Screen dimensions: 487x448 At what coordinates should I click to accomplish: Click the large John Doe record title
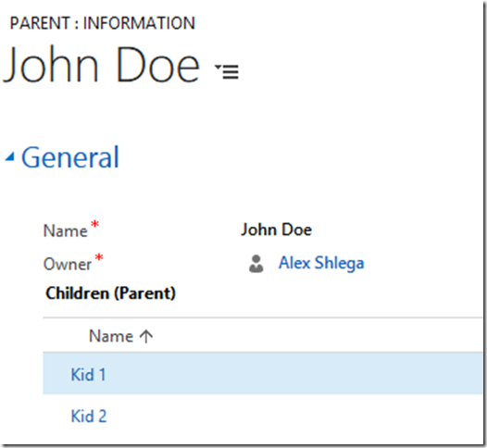(x=101, y=65)
